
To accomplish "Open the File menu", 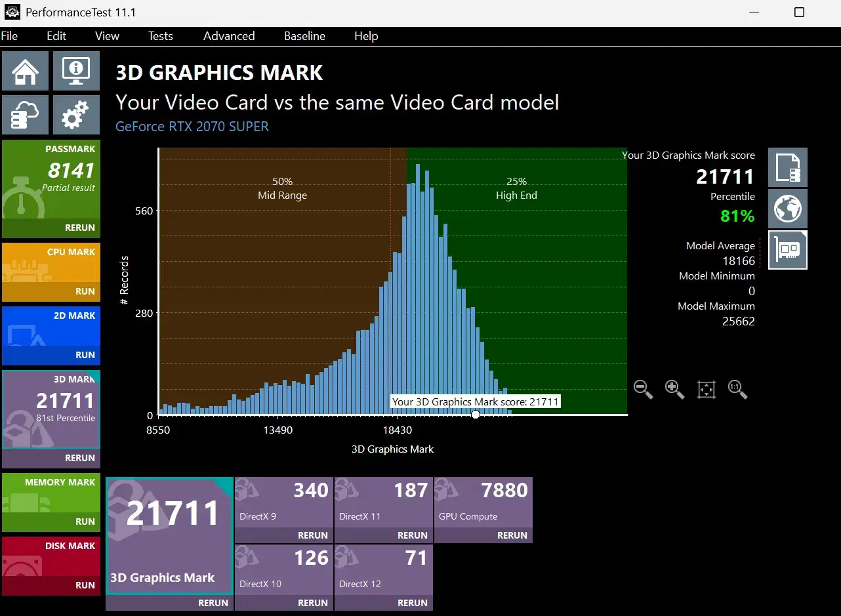I will pos(9,36).
